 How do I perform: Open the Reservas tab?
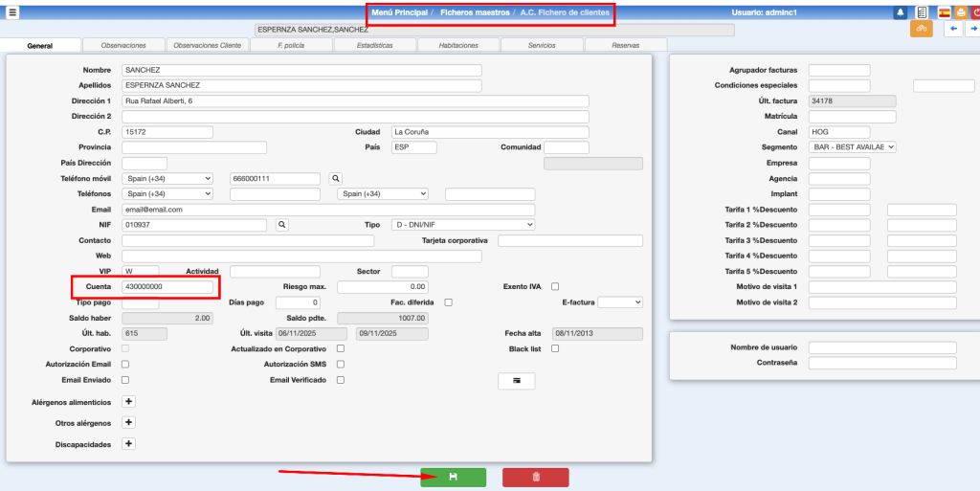tap(625, 45)
